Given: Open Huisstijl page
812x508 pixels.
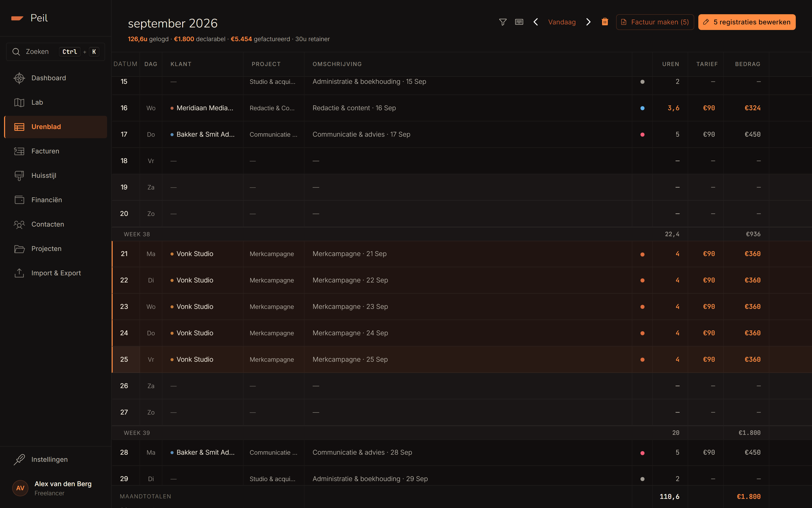Looking at the screenshot, I should (x=56, y=176).
